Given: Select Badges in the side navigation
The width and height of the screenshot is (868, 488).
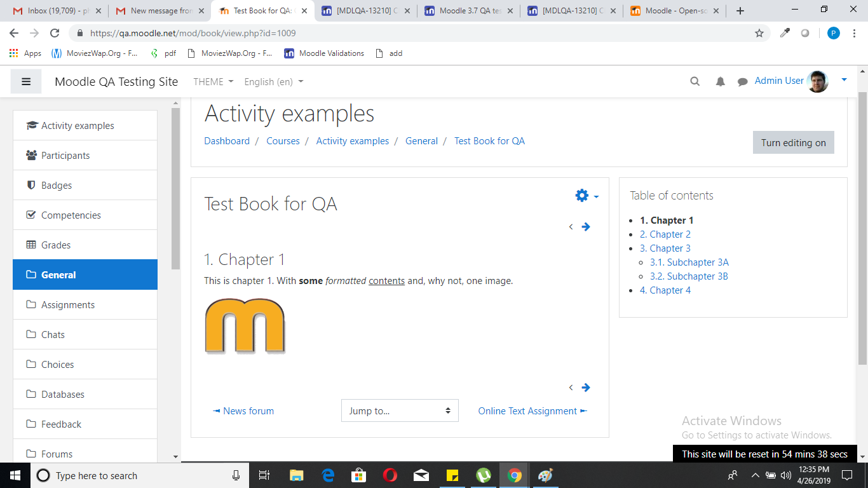Looking at the screenshot, I should pyautogui.click(x=85, y=185).
